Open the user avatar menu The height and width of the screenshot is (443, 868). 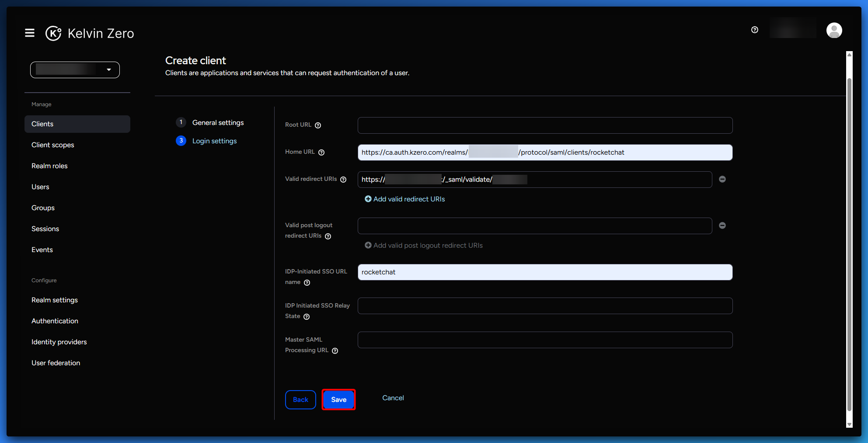point(834,31)
